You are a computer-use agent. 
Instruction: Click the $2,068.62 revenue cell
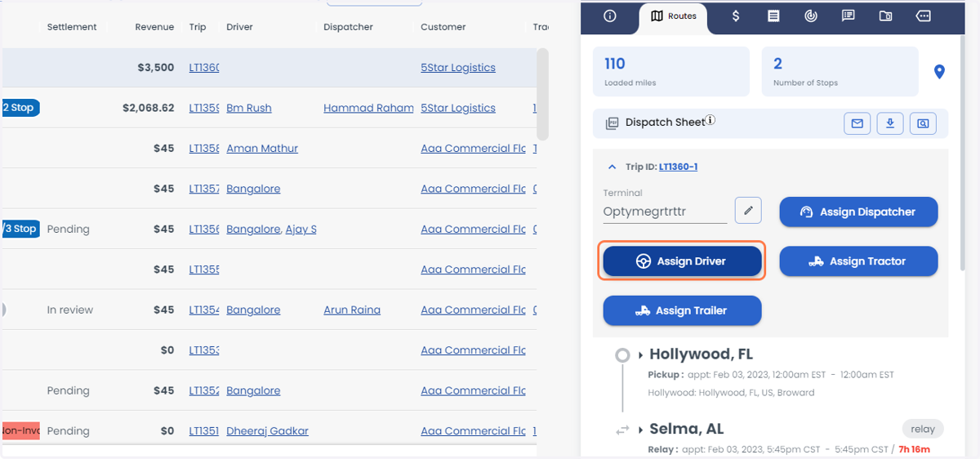[x=148, y=108]
